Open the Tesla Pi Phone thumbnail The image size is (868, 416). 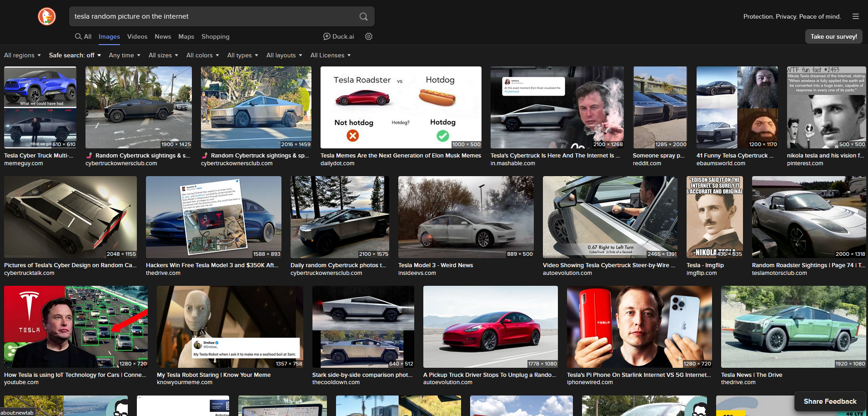(639, 327)
